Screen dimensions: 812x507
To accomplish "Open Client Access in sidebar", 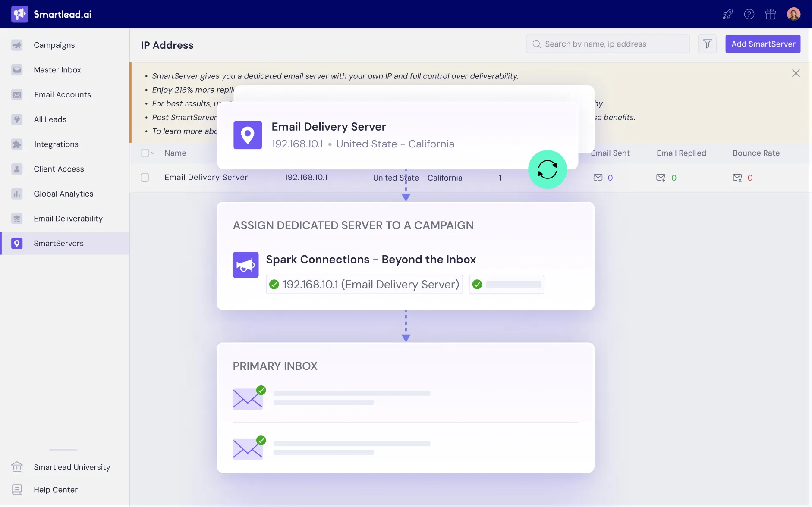I will (x=59, y=169).
